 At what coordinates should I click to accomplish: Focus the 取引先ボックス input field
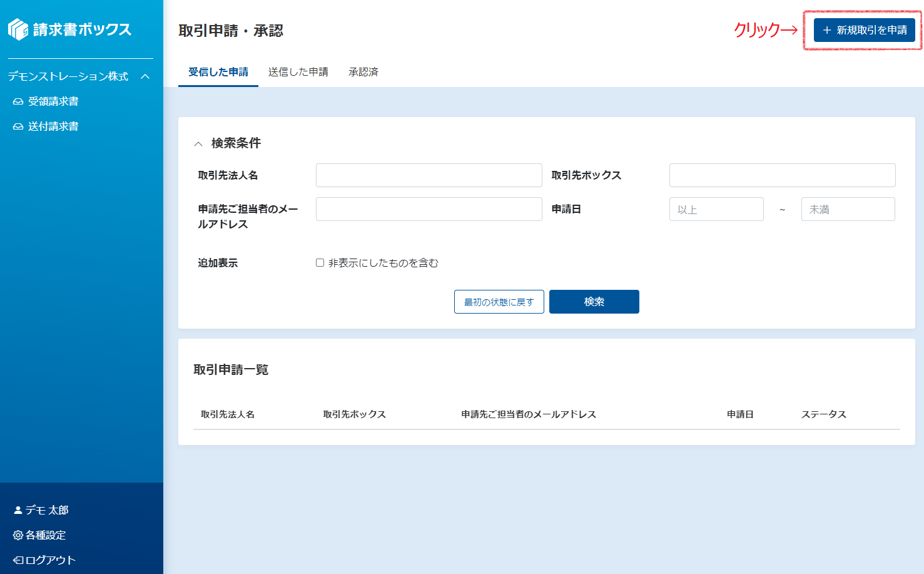[783, 175]
